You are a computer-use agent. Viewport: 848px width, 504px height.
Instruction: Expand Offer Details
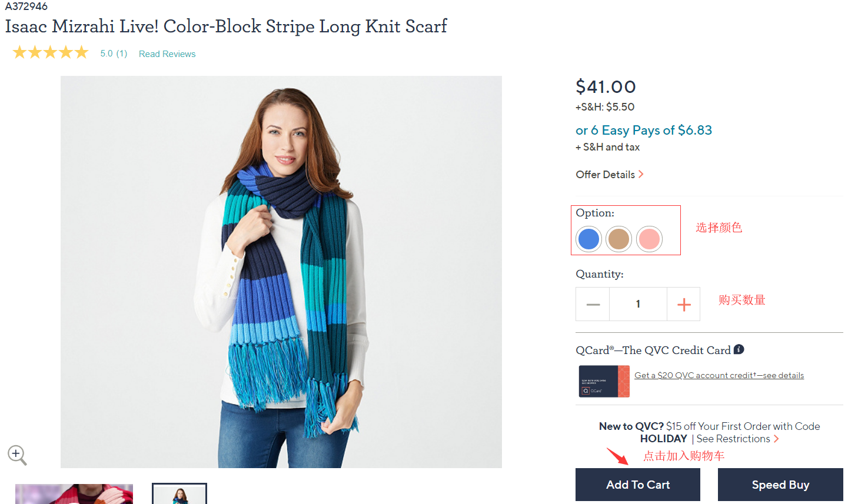click(609, 175)
